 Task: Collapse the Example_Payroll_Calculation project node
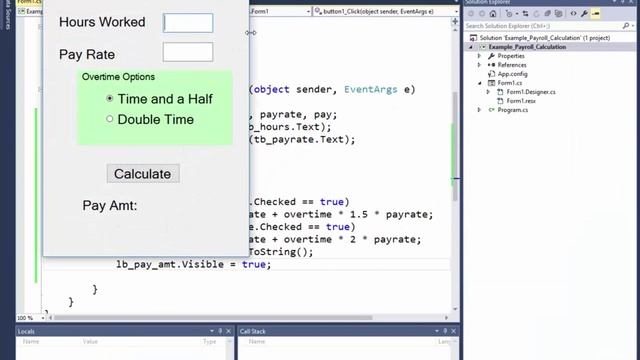(471, 47)
